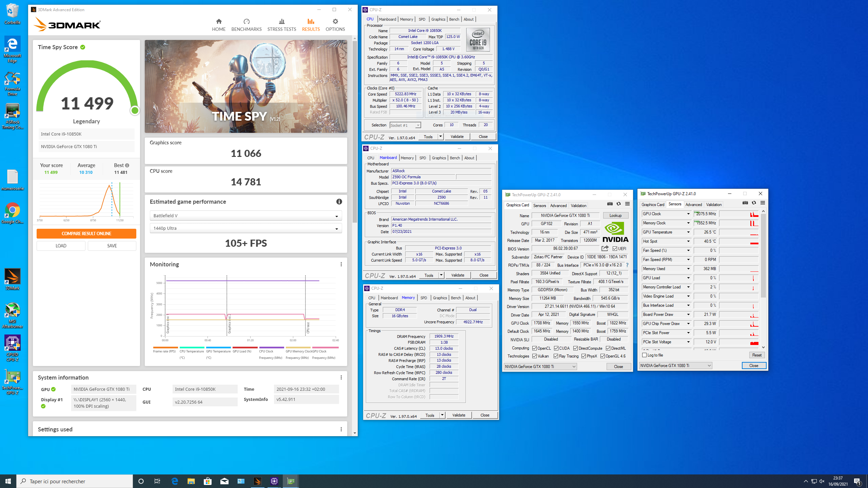This screenshot has height=488, width=868.
Task: Open 3DMark Stress Tests section
Action: pos(281,25)
